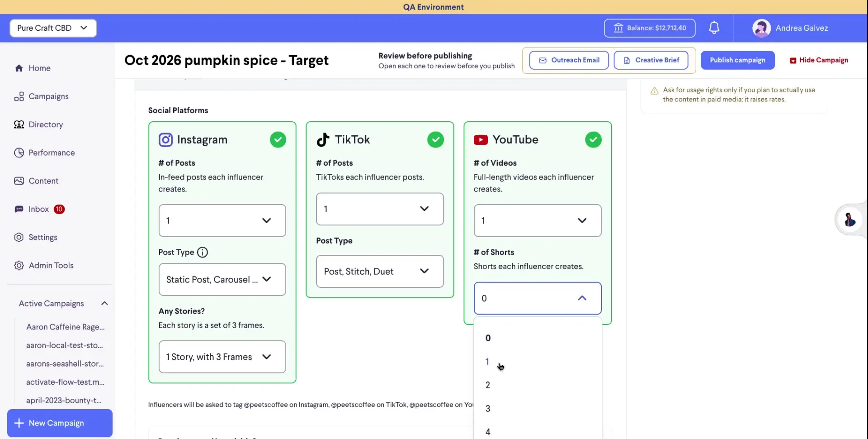This screenshot has height=439, width=868.
Task: Click the Campaigns sidebar label
Action: (49, 96)
